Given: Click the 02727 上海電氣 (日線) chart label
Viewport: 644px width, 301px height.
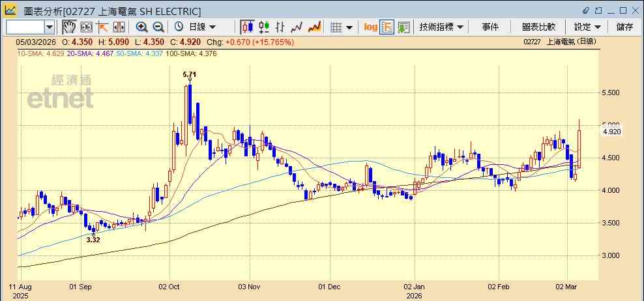Looking at the screenshot, I should point(560,42).
